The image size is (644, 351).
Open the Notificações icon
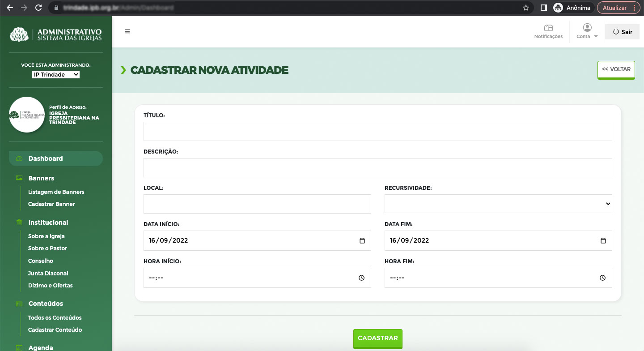tap(548, 29)
